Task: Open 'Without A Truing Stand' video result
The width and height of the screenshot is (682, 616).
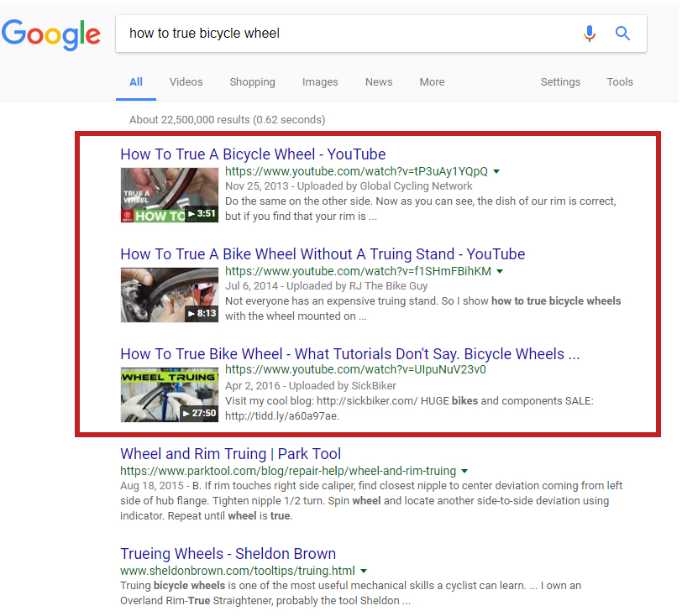Action: [323, 254]
